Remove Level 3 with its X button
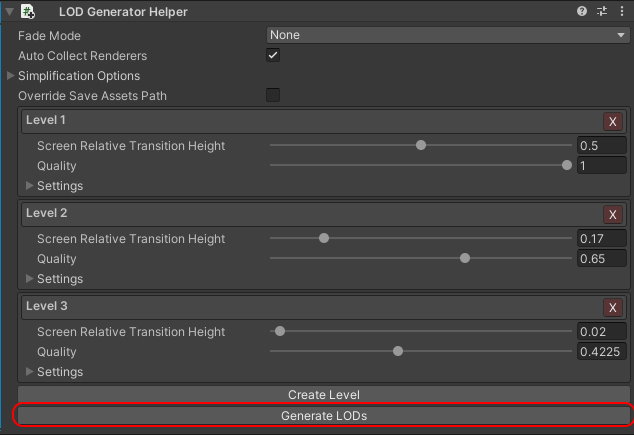The image size is (634, 435). click(613, 308)
